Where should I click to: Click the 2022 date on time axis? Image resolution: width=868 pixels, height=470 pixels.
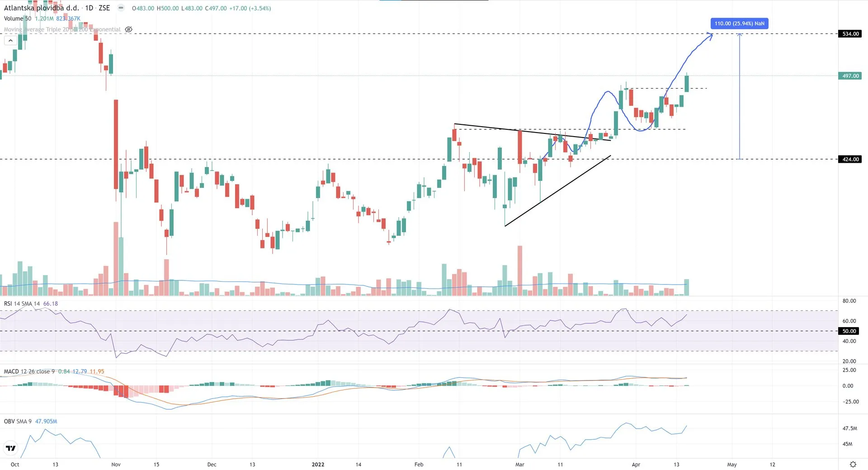pos(318,464)
